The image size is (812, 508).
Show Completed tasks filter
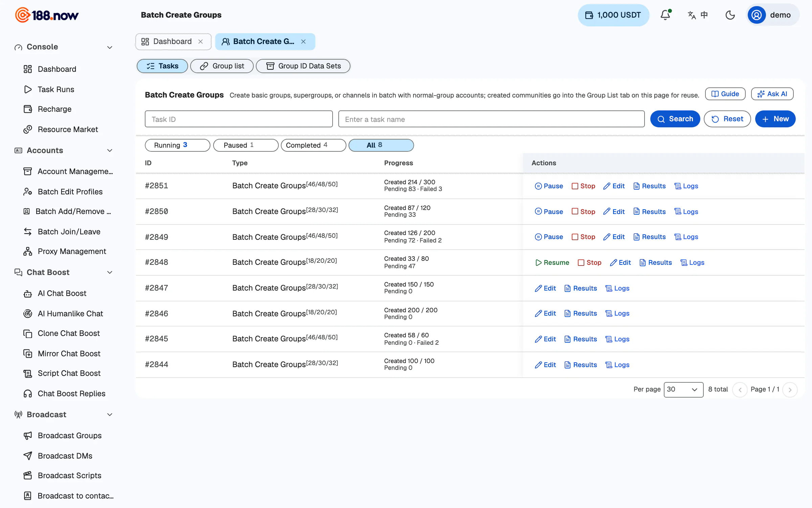point(313,145)
